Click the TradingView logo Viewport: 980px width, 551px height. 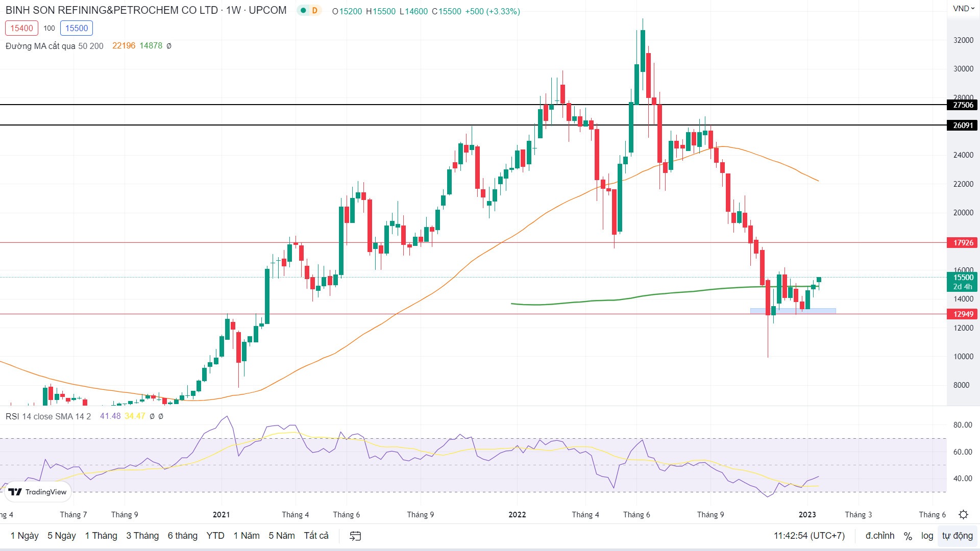pos(38,492)
